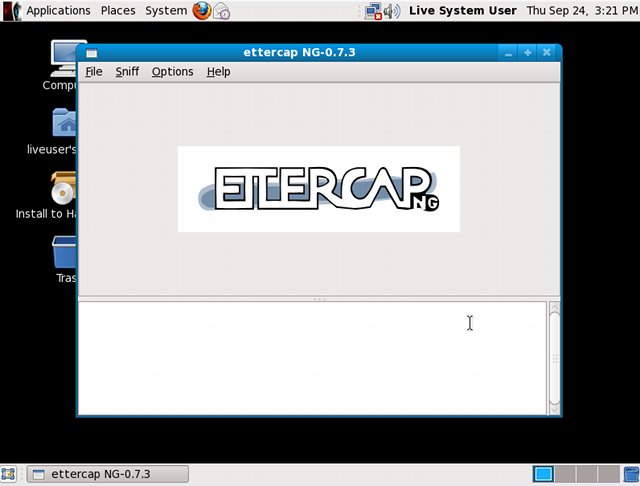Viewport: 640px width, 486px height.
Task: Click the log pane scrollbar up arrow
Action: [555, 306]
